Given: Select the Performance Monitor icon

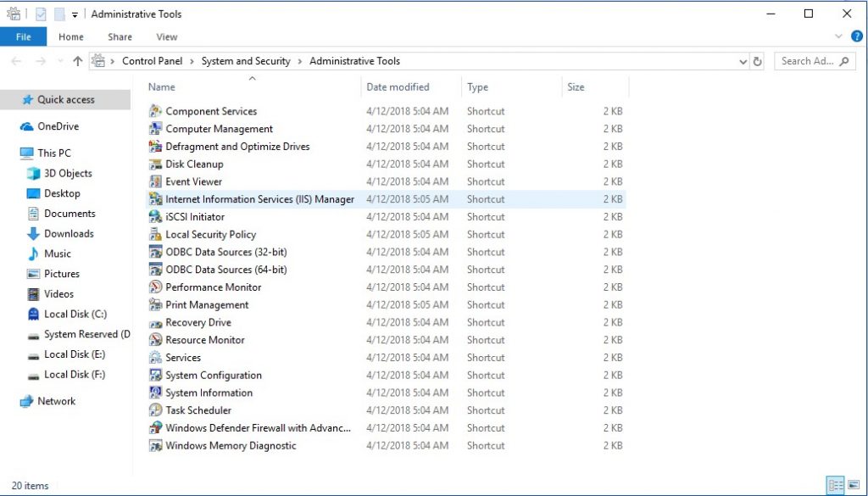Looking at the screenshot, I should (x=156, y=287).
